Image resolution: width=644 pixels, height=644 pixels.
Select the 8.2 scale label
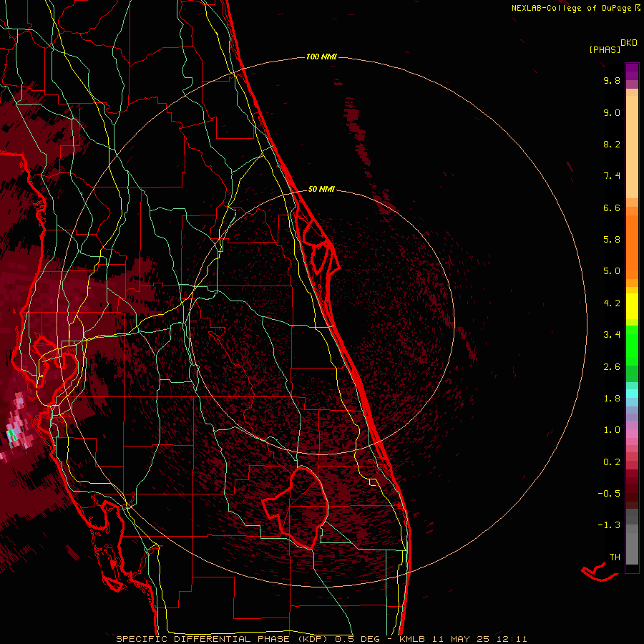pyautogui.click(x=612, y=144)
